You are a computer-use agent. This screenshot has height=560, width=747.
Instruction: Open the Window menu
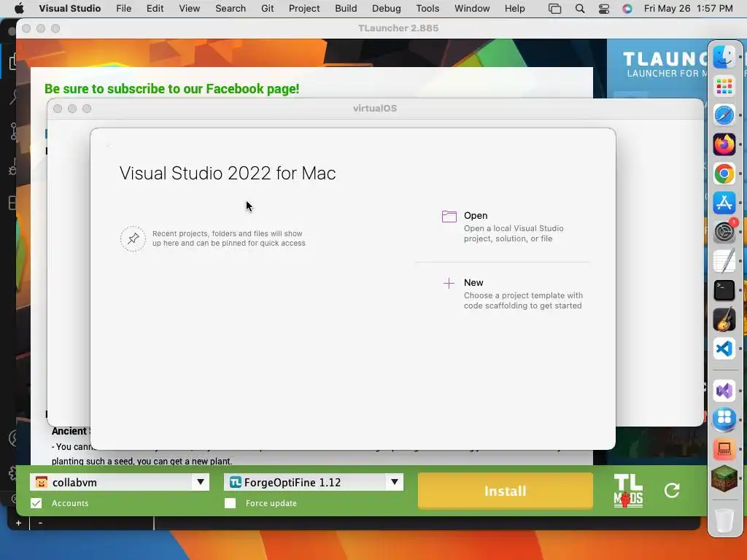[x=472, y=9]
